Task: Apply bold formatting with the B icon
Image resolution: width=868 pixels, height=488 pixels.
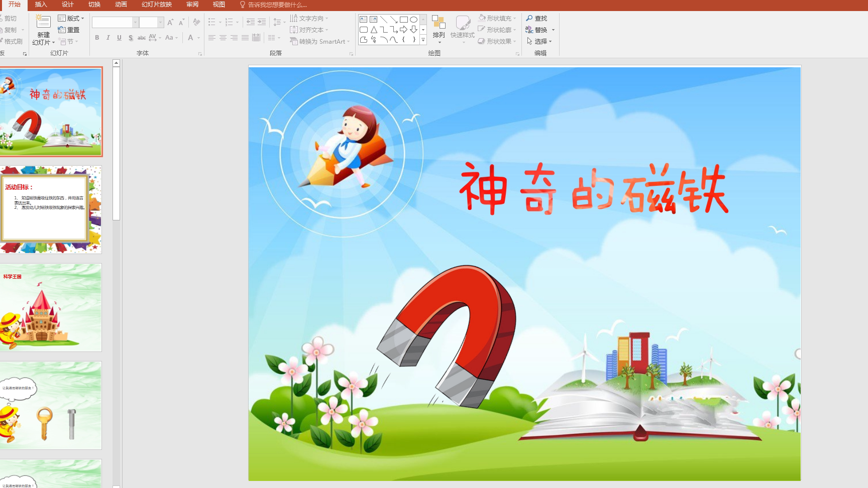Action: click(96, 37)
